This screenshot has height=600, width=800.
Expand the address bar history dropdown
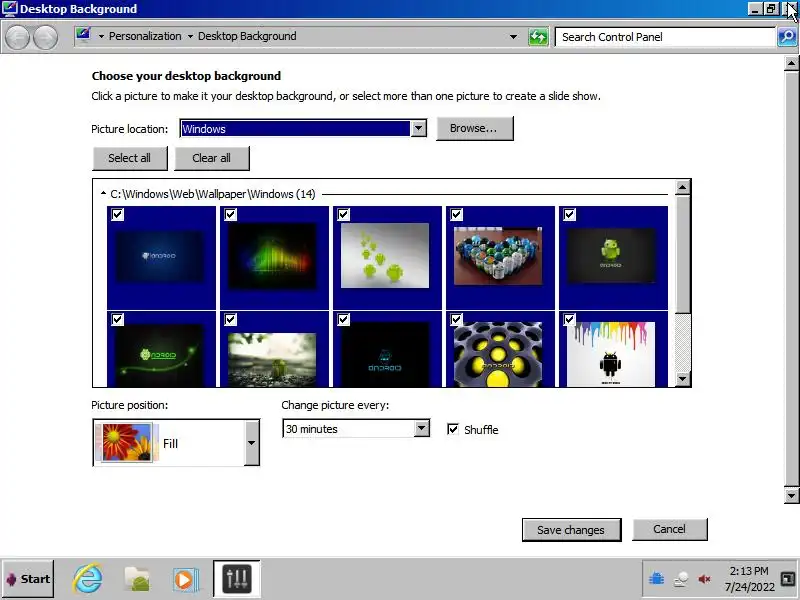[513, 37]
